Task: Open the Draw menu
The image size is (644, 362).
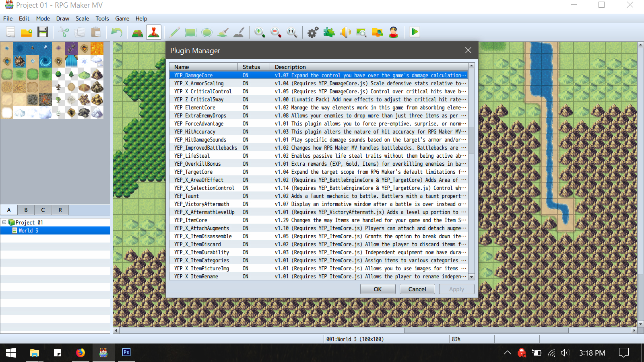Action: pos(63,19)
